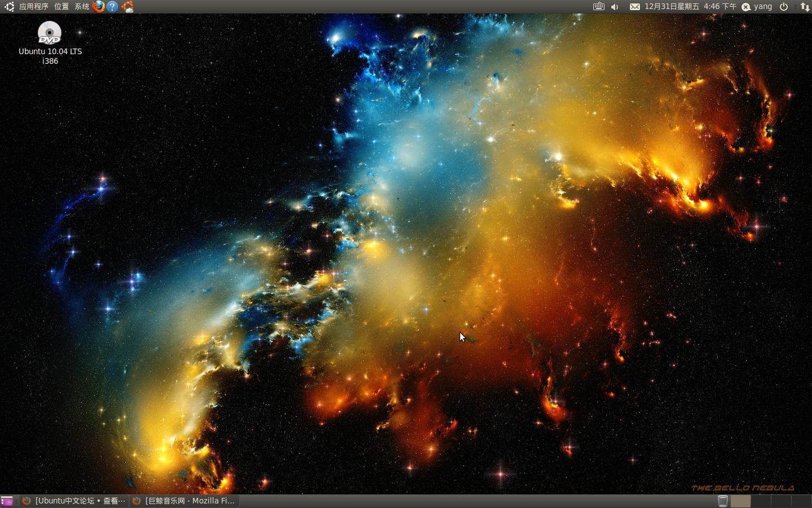Open the 系统 system menu
Viewport: 812px width, 508px height.
82,7
